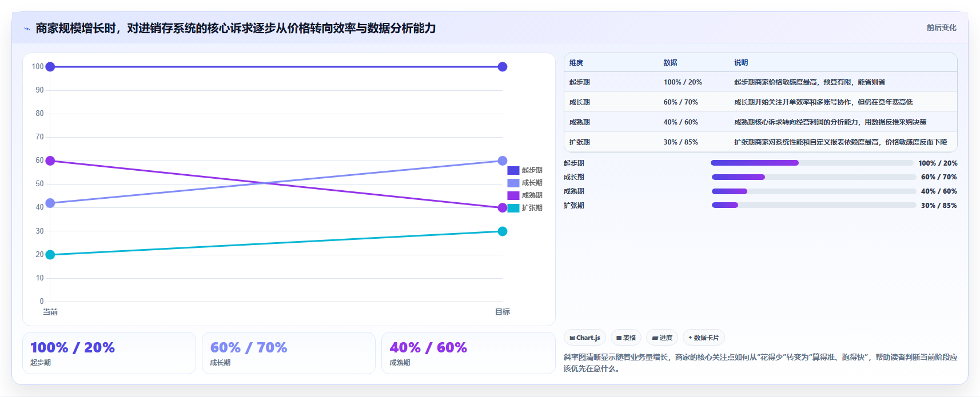Click the 表格 chip
Screen dimensions: 980x397
tap(626, 338)
